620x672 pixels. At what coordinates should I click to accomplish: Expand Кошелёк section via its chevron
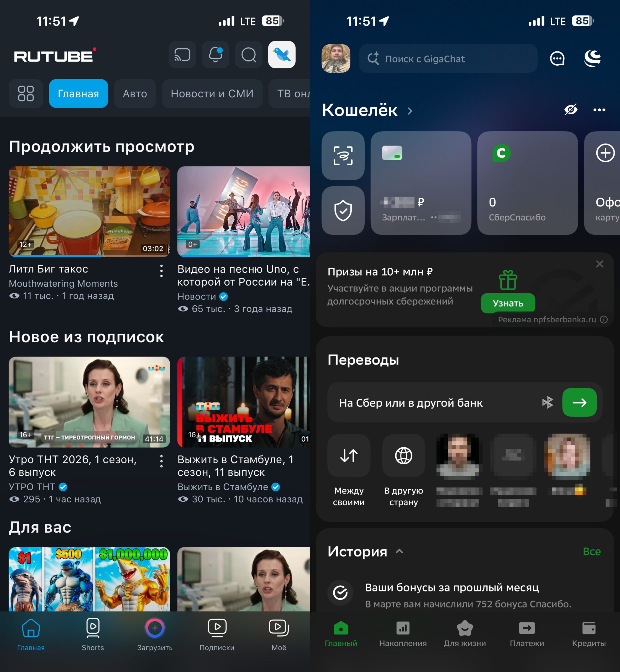pos(410,111)
